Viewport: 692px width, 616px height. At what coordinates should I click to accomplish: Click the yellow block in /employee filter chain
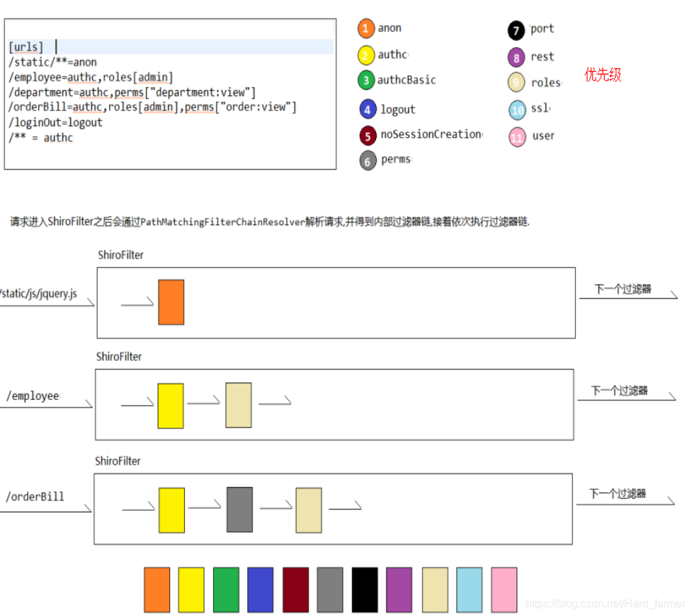coord(171,406)
